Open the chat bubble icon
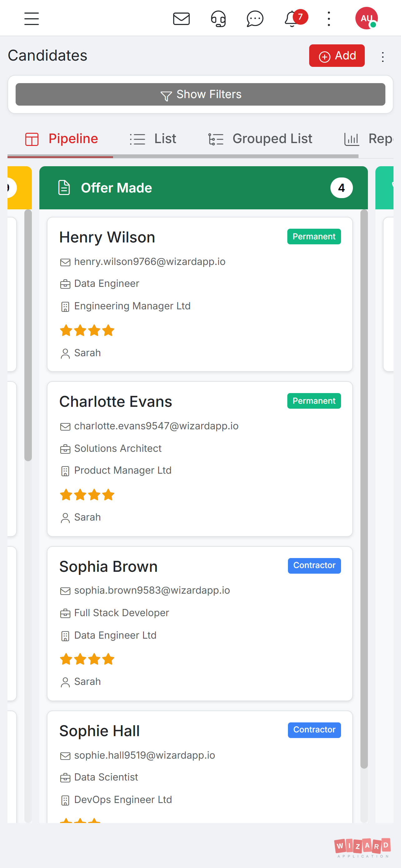Image resolution: width=401 pixels, height=868 pixels. 255,18
